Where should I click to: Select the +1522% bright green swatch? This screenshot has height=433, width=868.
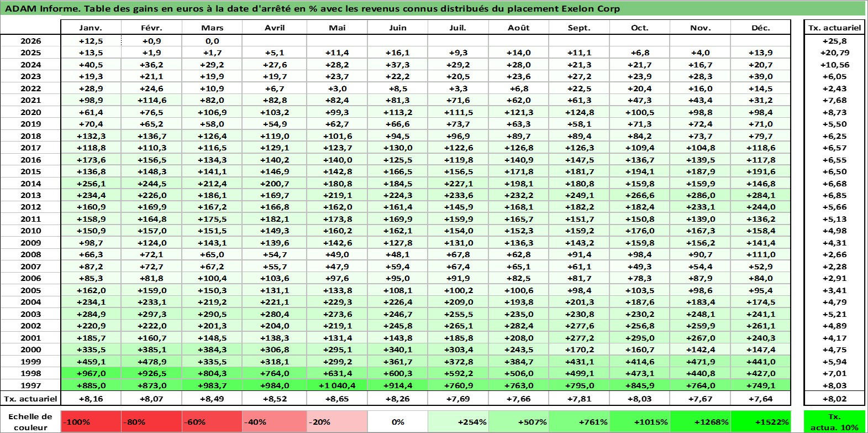coord(761,421)
